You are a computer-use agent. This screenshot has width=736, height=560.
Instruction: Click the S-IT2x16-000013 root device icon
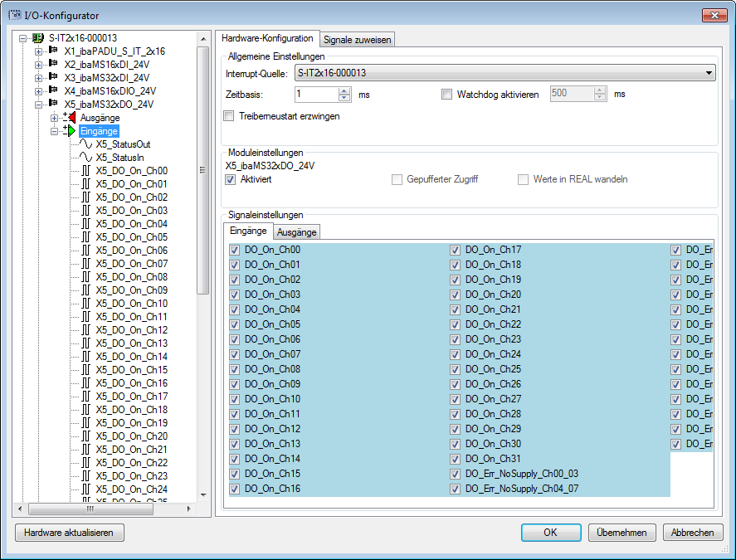(38, 38)
